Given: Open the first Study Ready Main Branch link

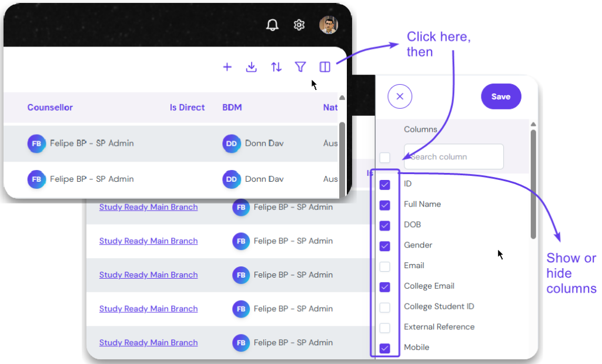Looking at the screenshot, I should [x=148, y=207].
